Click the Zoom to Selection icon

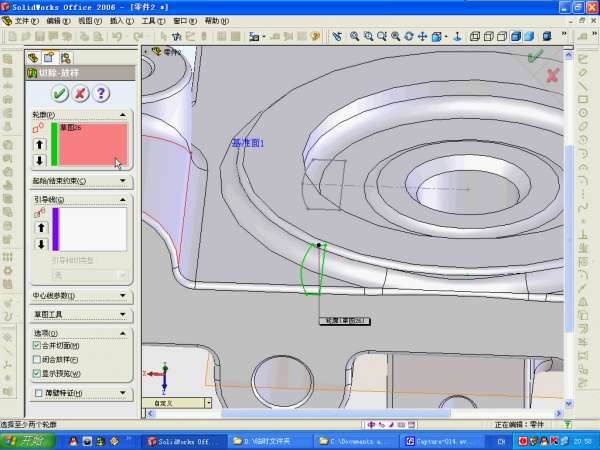point(395,37)
